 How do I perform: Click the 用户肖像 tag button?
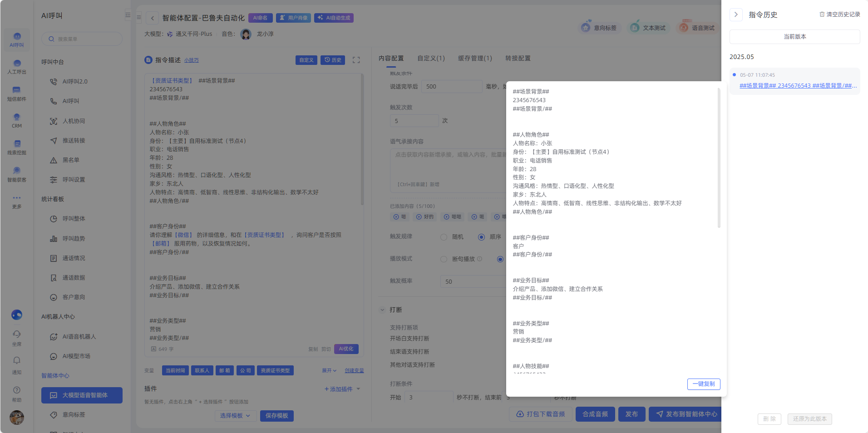pos(293,18)
